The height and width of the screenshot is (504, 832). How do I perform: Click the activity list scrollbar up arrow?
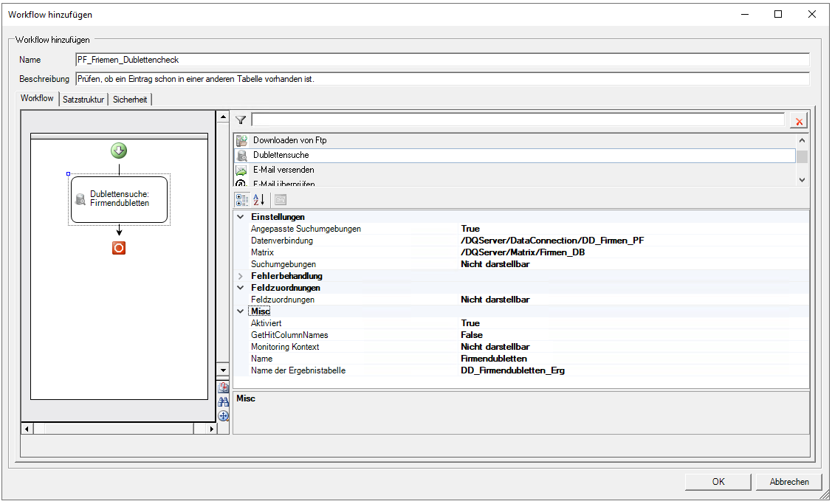(x=802, y=141)
